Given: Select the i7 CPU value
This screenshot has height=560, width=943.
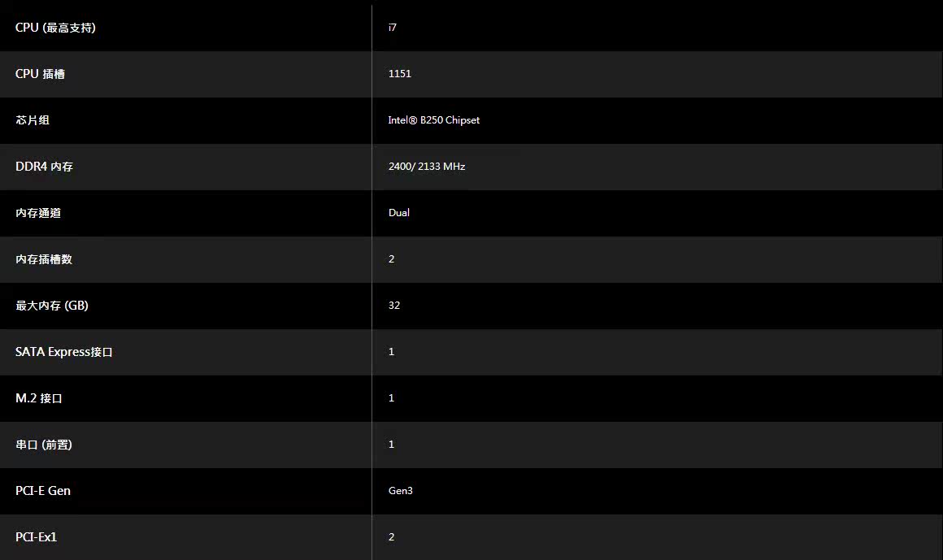Looking at the screenshot, I should pos(392,28).
